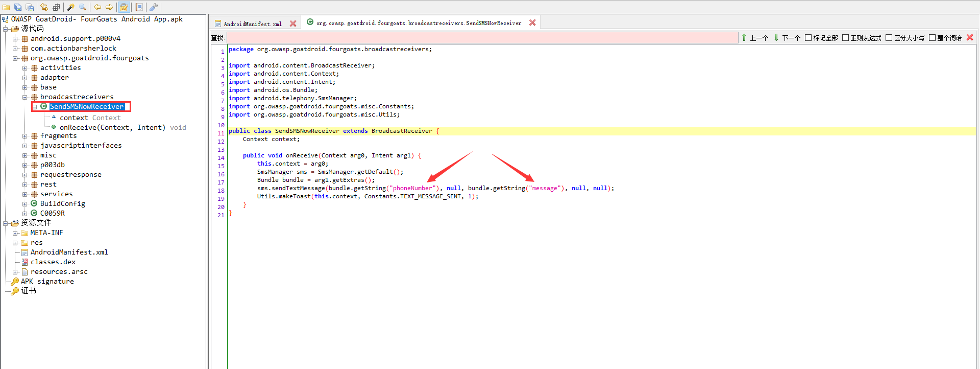980x369 pixels.
Task: Enable the 整个词语 checkbox
Action: pos(932,37)
